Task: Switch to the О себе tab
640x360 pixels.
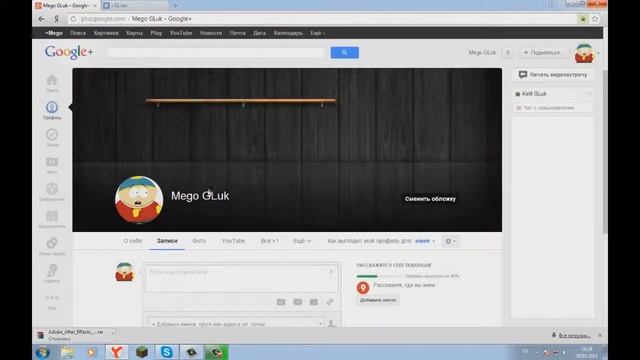Action: pyautogui.click(x=133, y=241)
